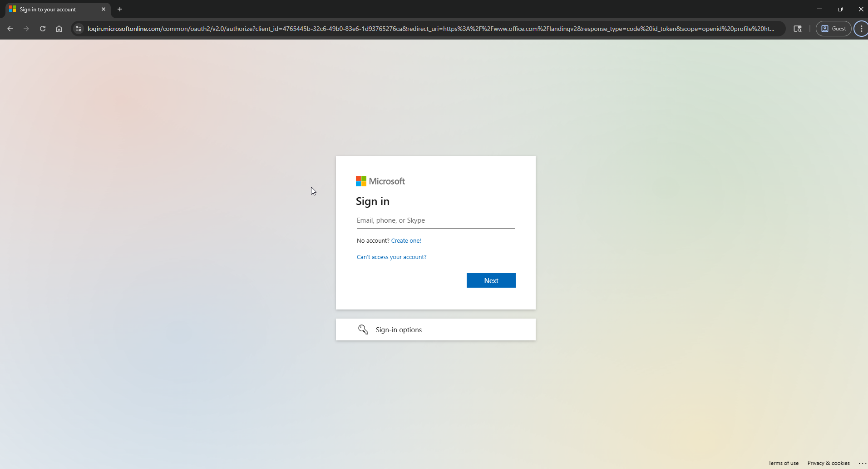Click the key icon beside Sign-in options

point(363,329)
